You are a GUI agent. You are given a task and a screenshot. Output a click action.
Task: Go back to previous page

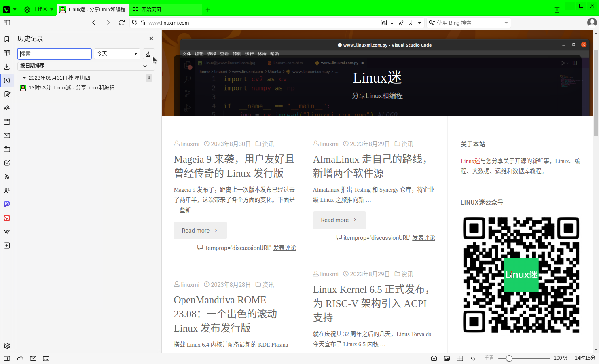pyautogui.click(x=94, y=23)
